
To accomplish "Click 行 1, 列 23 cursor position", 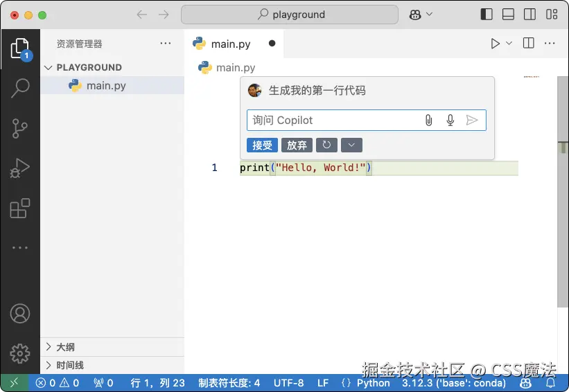I will pos(157,383).
